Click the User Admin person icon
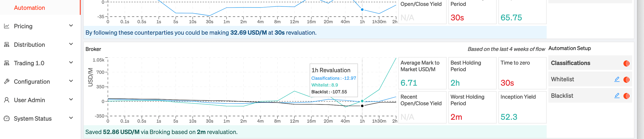This screenshot has width=644, height=139. 7,100
